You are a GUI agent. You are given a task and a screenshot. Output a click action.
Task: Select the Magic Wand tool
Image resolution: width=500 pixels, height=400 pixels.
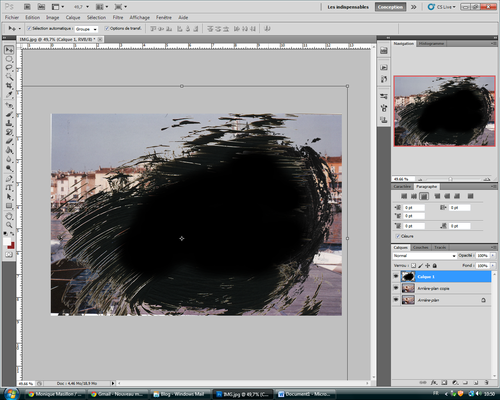pyautogui.click(x=9, y=77)
